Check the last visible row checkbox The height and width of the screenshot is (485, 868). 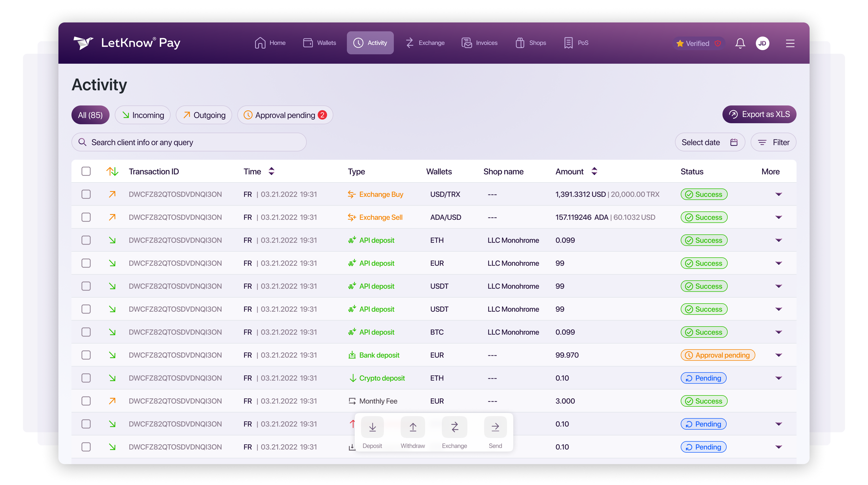click(x=86, y=447)
